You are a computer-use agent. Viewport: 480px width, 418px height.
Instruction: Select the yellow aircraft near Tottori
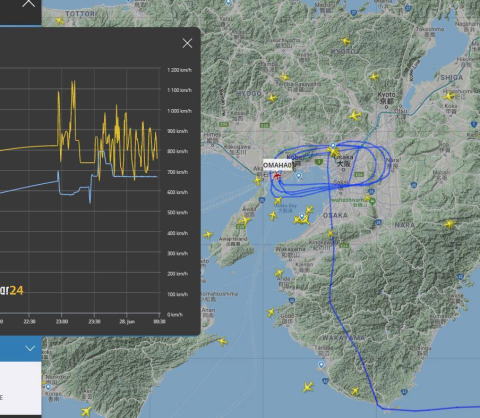click(x=59, y=21)
